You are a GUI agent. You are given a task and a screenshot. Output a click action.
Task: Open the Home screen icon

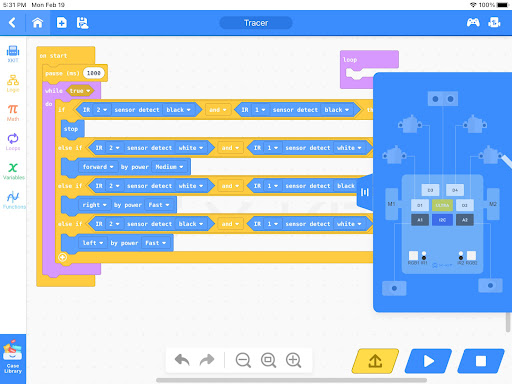tap(37, 23)
